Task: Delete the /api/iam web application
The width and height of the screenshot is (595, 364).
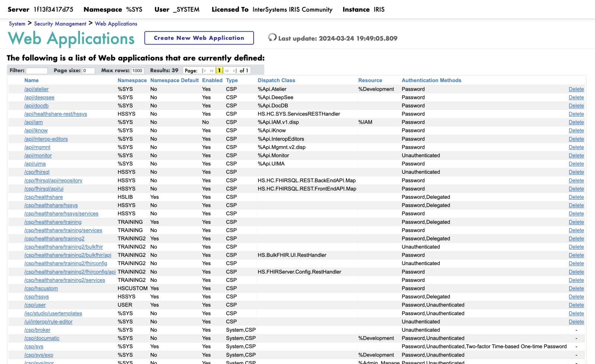Action: click(576, 122)
